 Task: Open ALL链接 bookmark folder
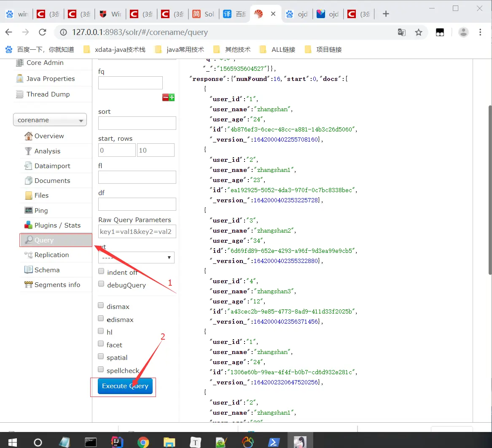click(x=278, y=50)
